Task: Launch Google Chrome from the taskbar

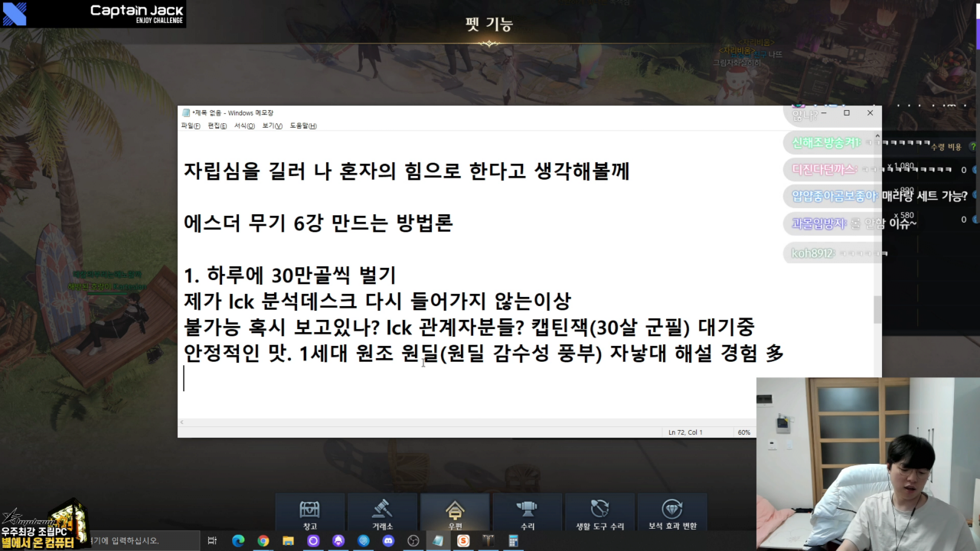Action: point(263,540)
